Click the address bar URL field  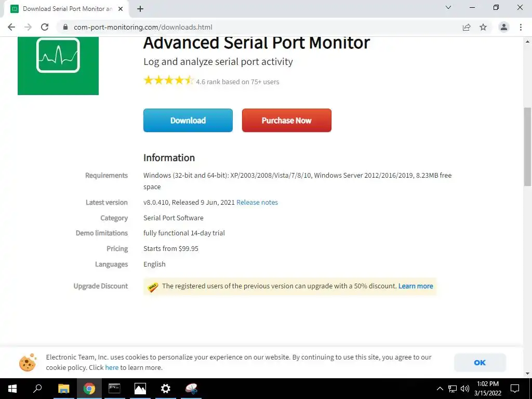(260, 27)
